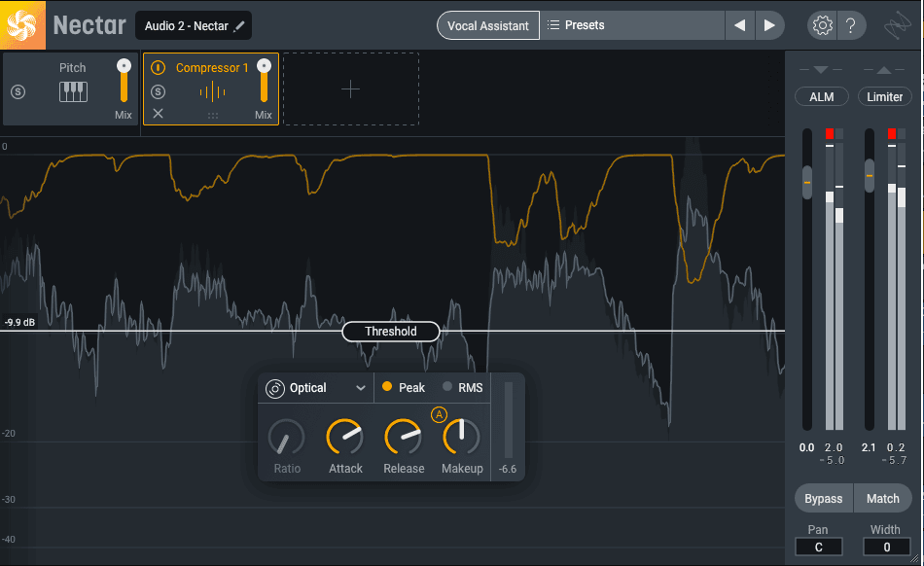
Task: Open the Pitch module piano keyboard icon
Action: click(73, 91)
